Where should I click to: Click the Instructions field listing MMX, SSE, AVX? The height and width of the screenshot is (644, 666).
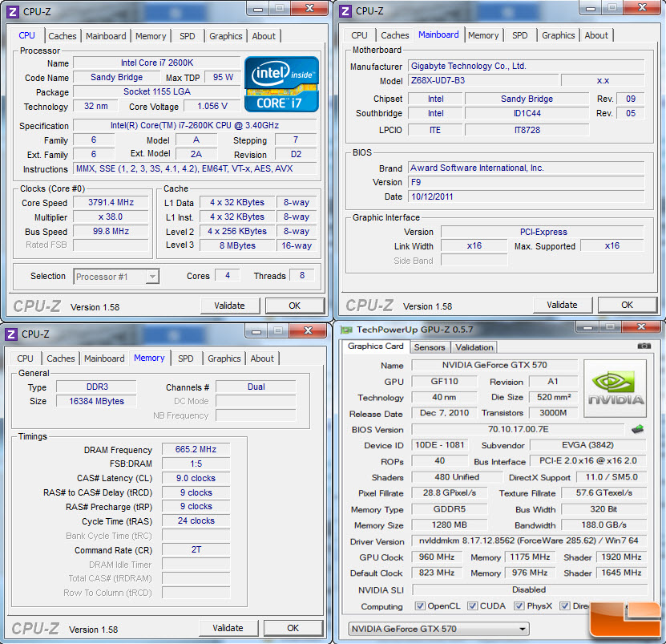coord(195,168)
